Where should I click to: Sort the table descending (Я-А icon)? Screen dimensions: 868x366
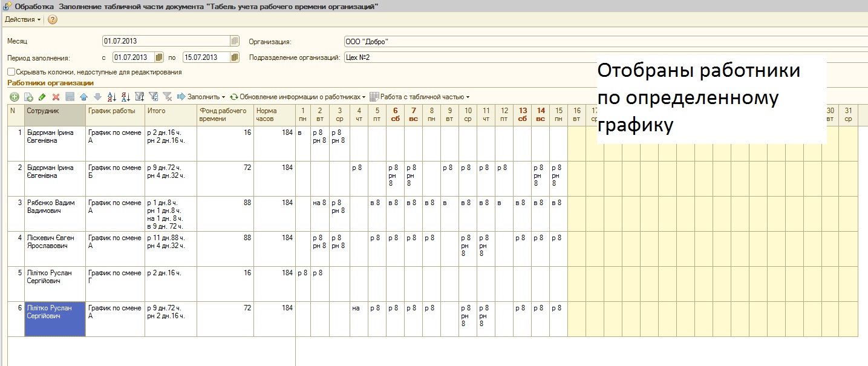pos(125,97)
